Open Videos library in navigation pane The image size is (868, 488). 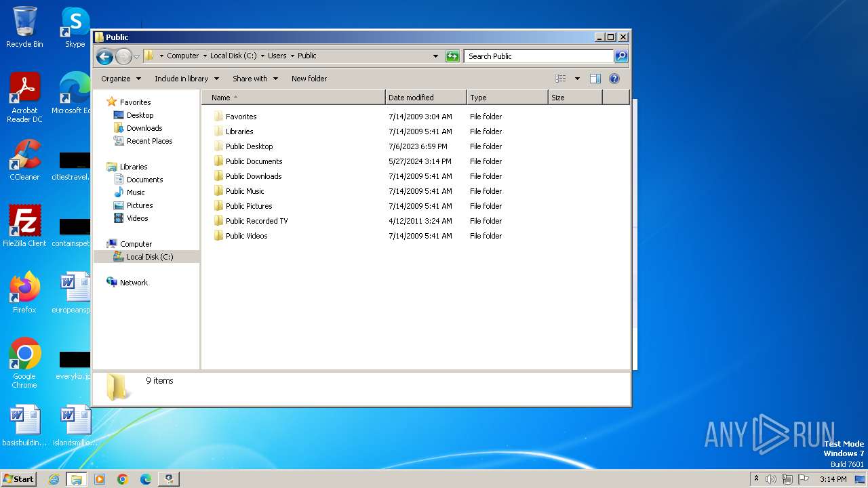(137, 218)
